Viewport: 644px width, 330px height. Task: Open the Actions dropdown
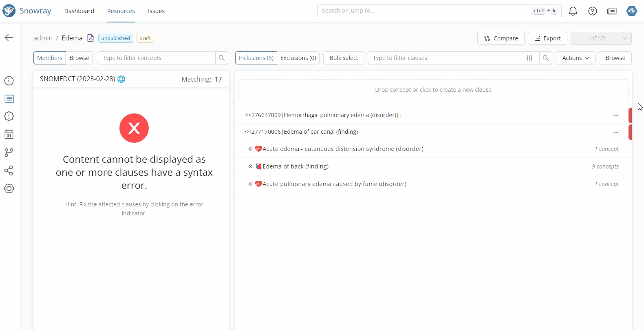click(575, 58)
